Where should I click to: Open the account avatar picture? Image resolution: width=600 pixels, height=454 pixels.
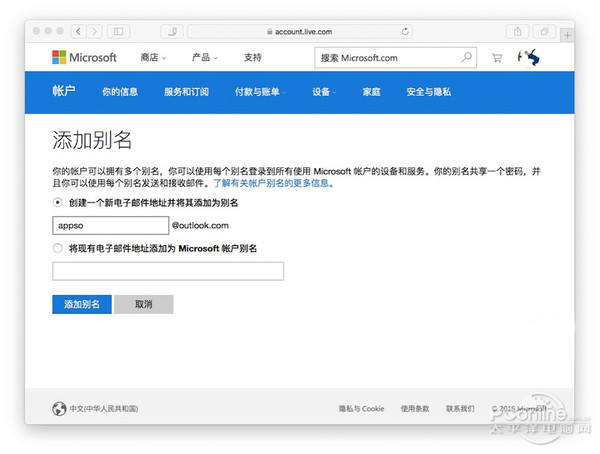coord(528,57)
